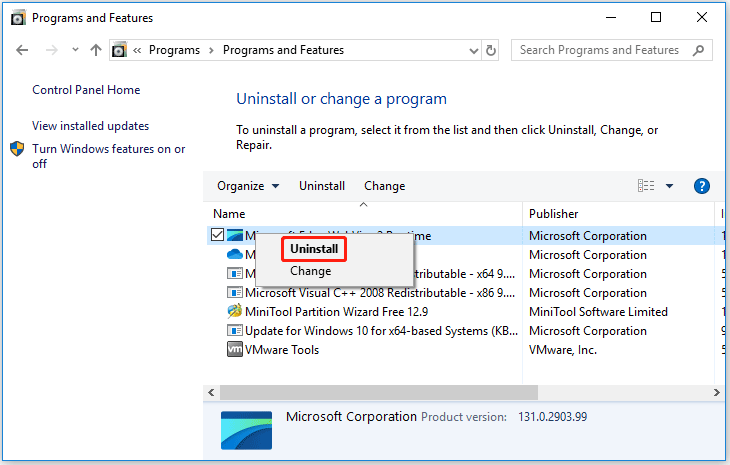Refresh the Programs and Features list
Screen dimensions: 730x465
click(x=491, y=50)
